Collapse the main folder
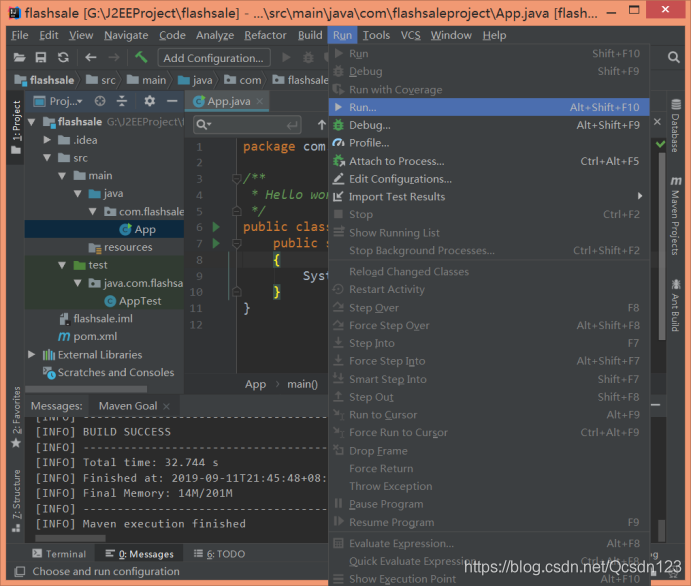This screenshot has height=586, width=692. point(62,176)
